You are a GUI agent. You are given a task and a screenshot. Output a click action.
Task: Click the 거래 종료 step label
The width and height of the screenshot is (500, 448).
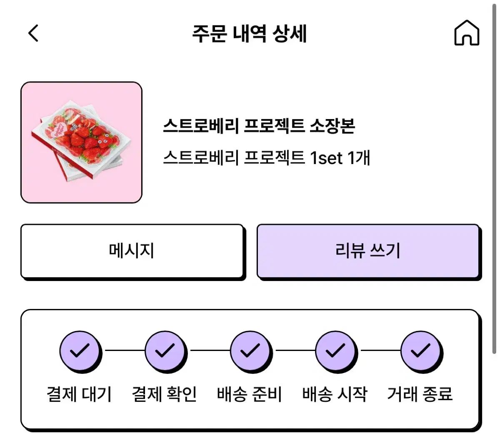[420, 394]
